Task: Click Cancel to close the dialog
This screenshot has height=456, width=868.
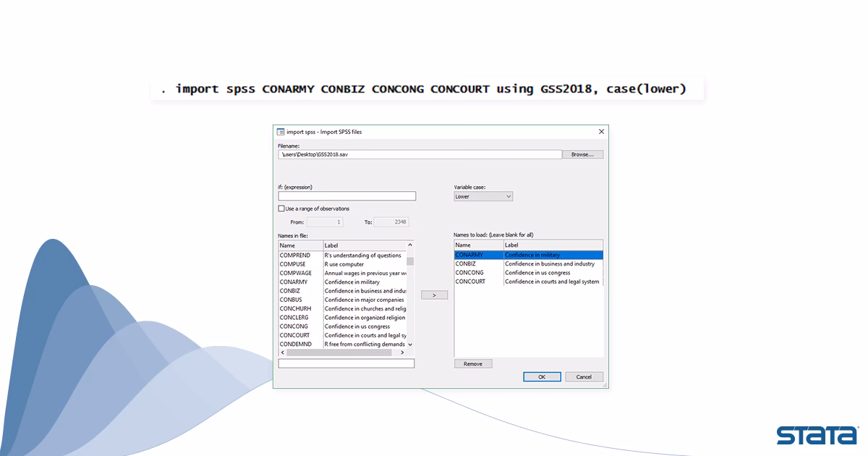Action: [584, 376]
